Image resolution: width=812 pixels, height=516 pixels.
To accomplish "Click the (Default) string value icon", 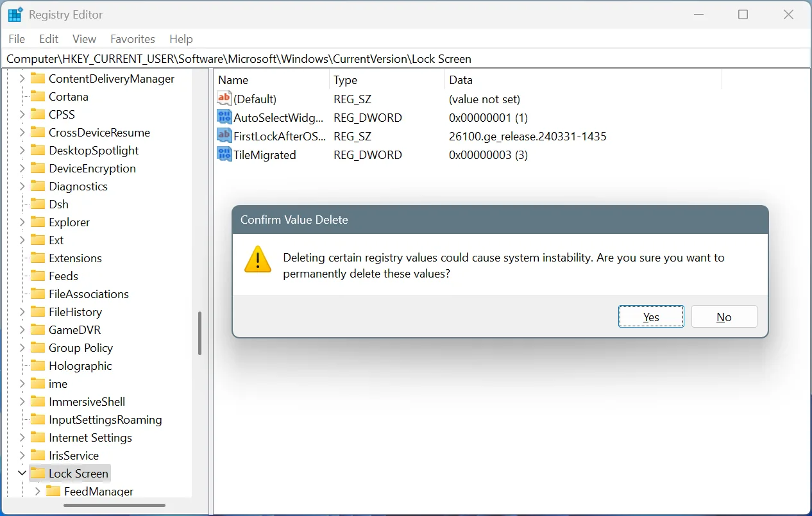I will (224, 99).
